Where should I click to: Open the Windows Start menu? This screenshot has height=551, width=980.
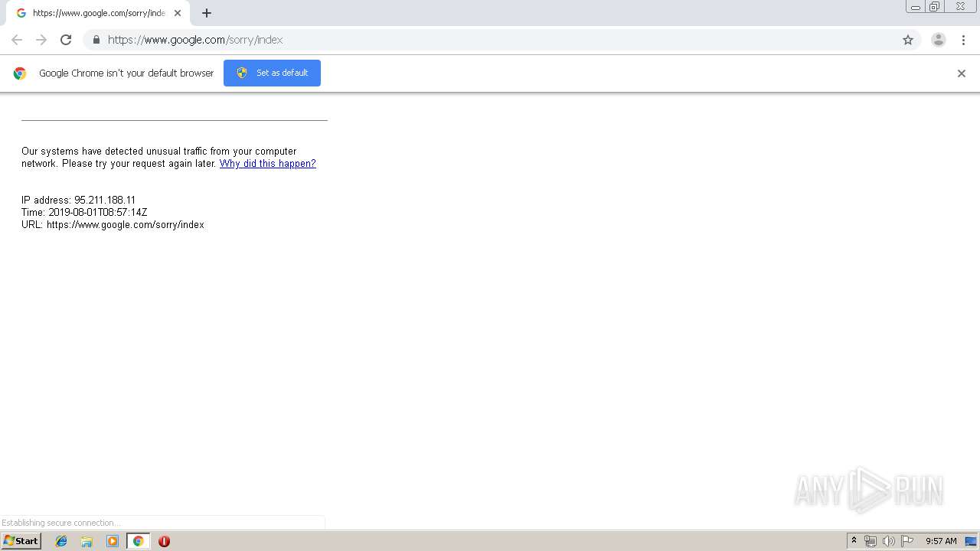(21, 541)
